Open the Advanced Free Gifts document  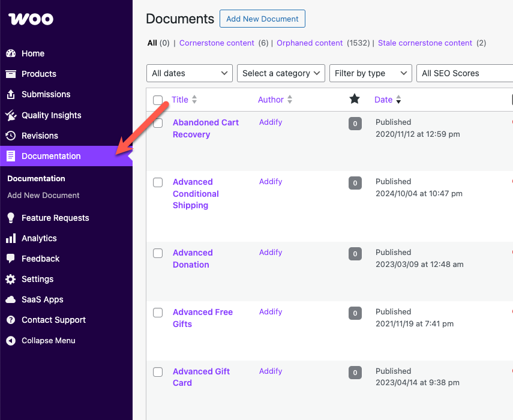pos(203,317)
